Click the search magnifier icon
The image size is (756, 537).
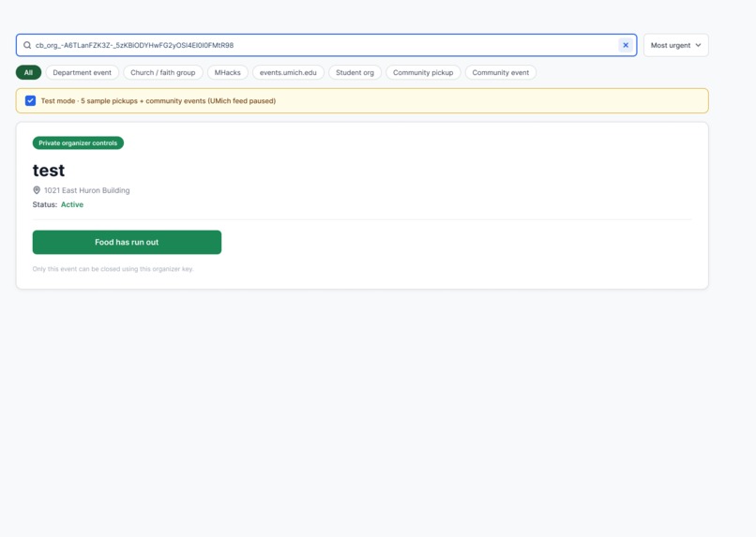(27, 45)
